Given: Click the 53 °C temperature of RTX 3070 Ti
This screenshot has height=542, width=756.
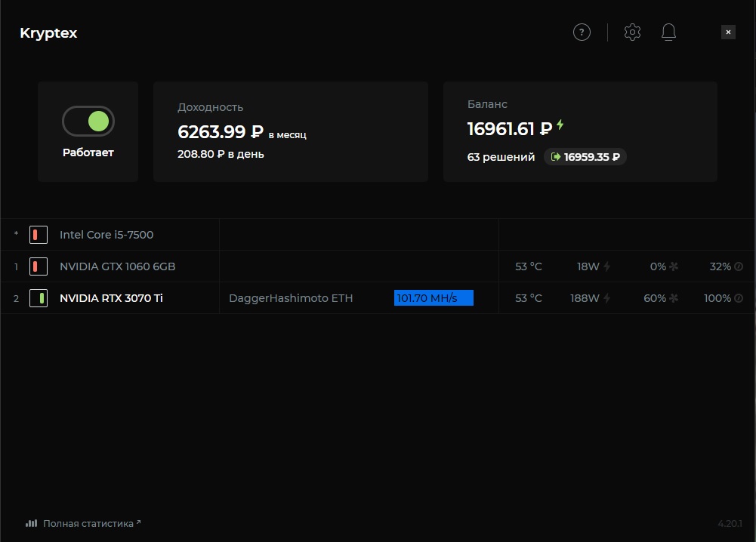Looking at the screenshot, I should (x=529, y=298).
